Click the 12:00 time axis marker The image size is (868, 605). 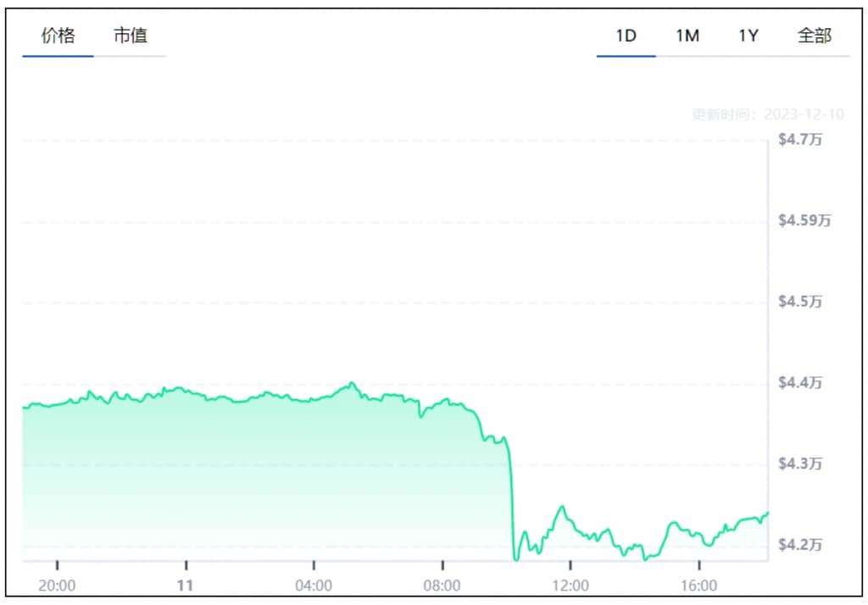(x=570, y=586)
